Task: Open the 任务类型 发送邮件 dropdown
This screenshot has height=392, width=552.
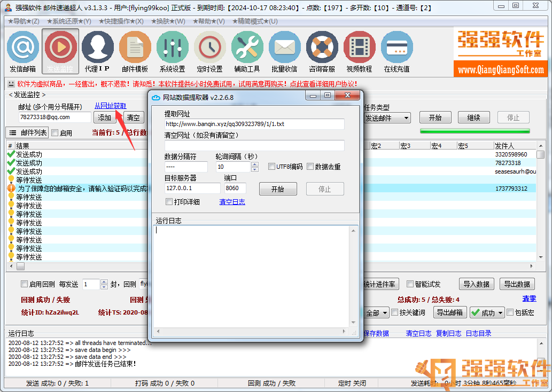Action: 387,118
